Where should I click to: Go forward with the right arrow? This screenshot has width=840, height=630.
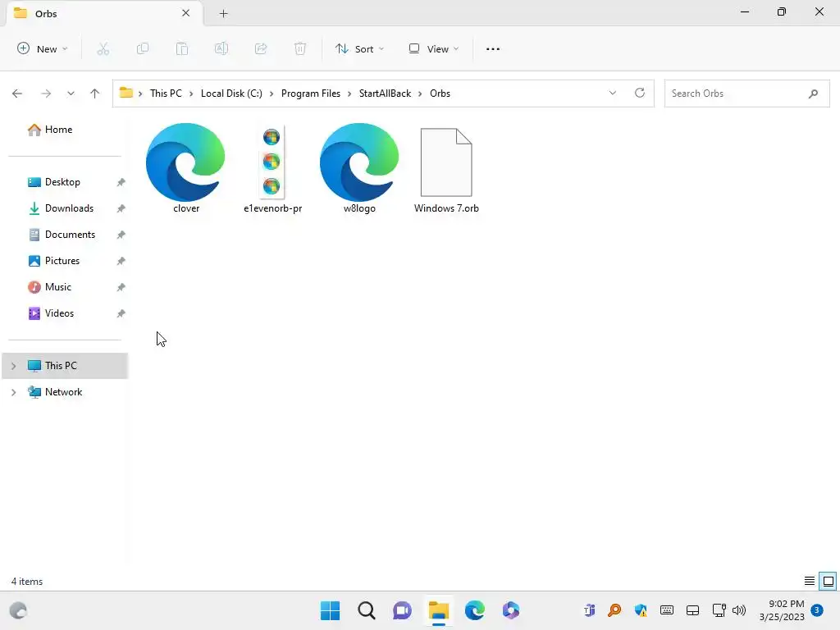(x=46, y=94)
